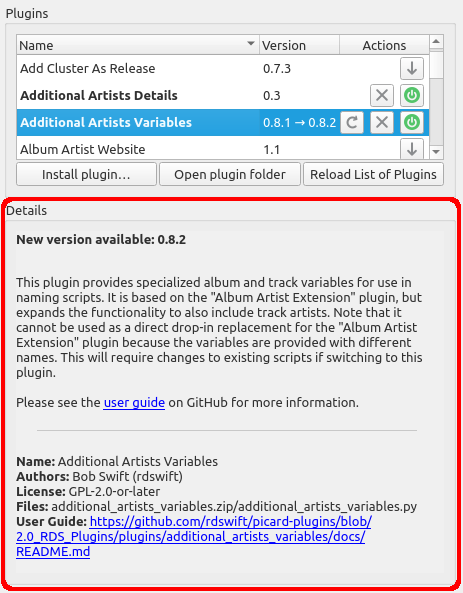Sort plugins using the Name column arrow
463x593 pixels.
[250, 44]
